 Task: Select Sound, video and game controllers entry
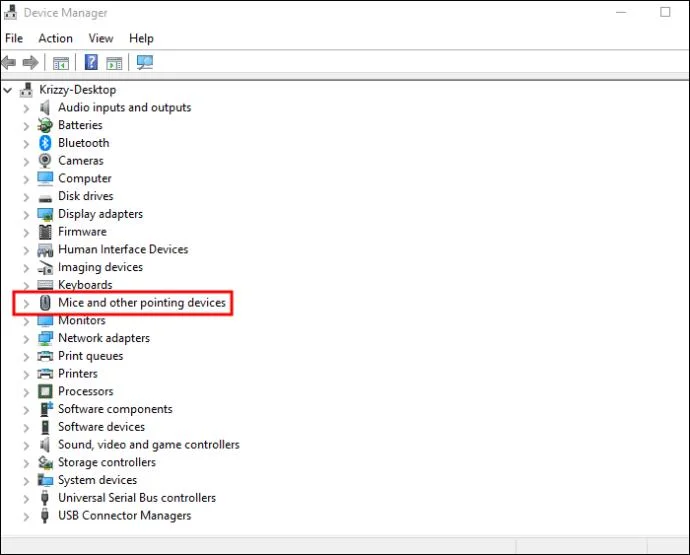[149, 445]
